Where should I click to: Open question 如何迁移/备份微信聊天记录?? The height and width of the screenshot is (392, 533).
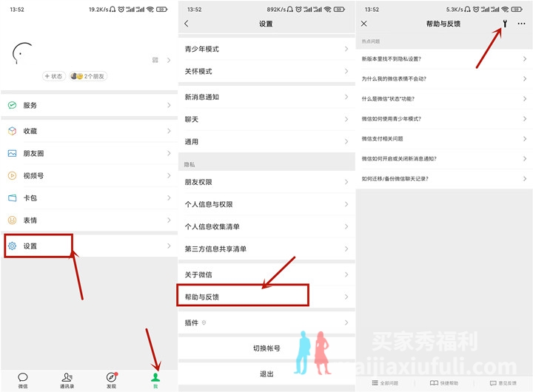(x=444, y=179)
